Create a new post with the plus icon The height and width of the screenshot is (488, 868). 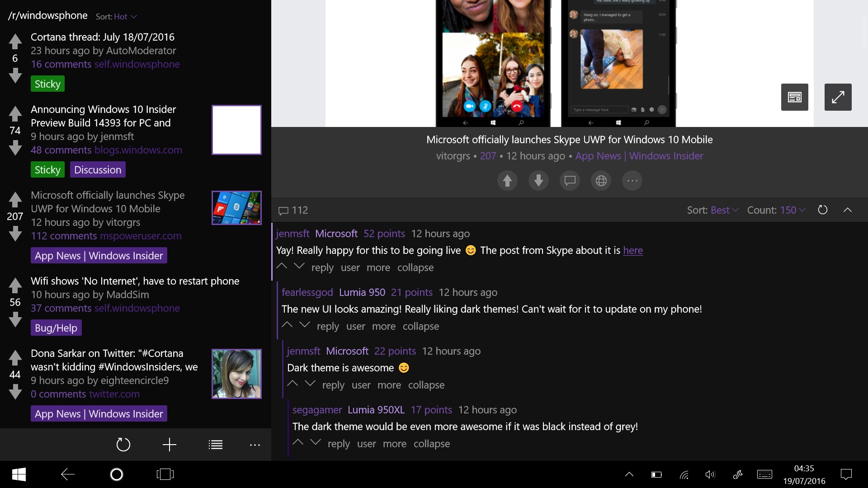[x=169, y=445]
